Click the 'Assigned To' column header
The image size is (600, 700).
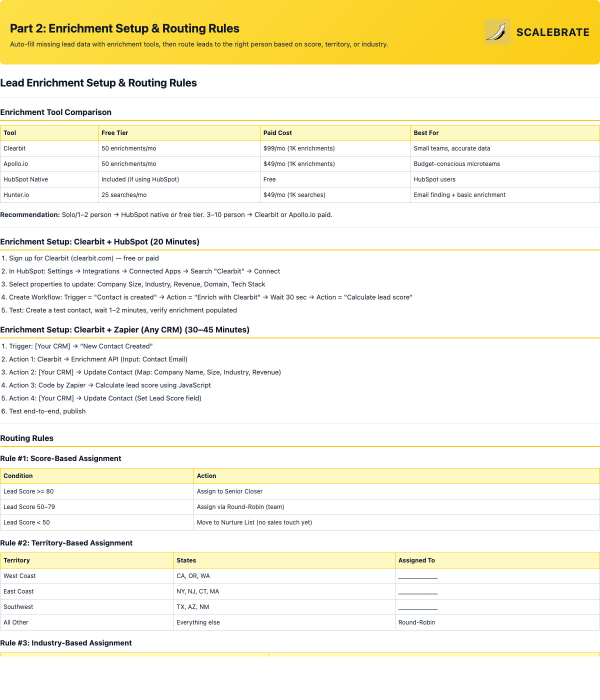pos(497,560)
